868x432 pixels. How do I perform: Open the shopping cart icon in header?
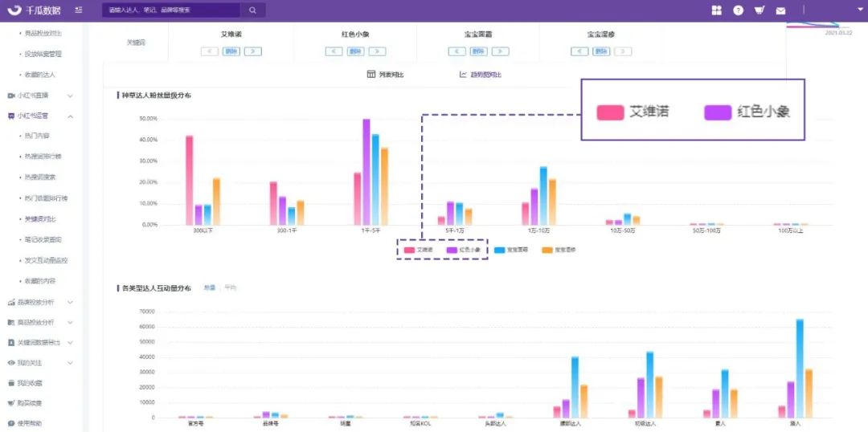(x=759, y=10)
